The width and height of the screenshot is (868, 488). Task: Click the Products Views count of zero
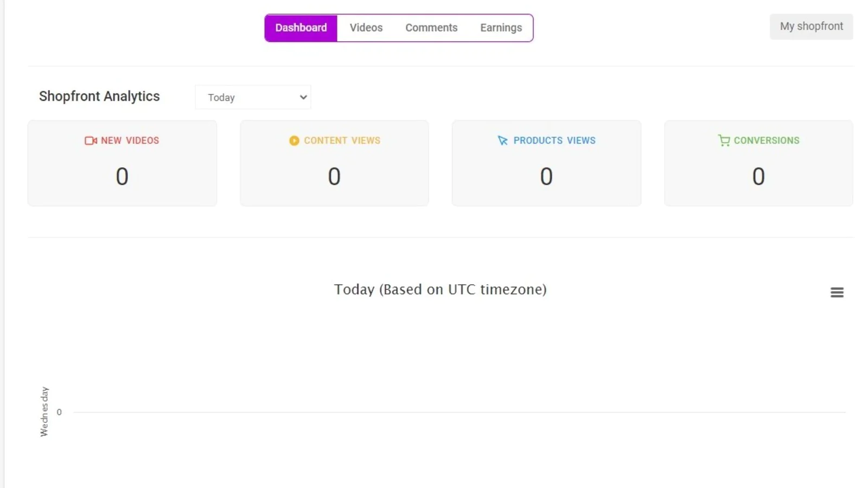(x=546, y=176)
